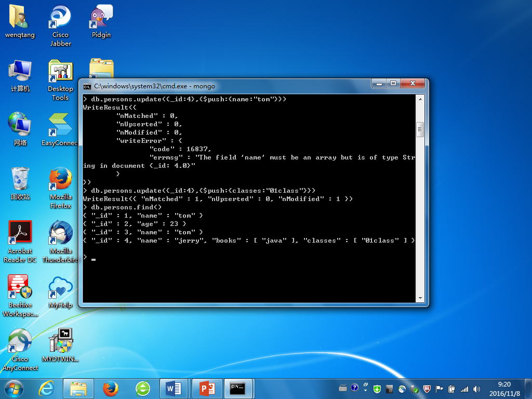Click the console scrollbar up arrow
Image resolution: width=532 pixels, height=399 pixels.
[x=420, y=98]
